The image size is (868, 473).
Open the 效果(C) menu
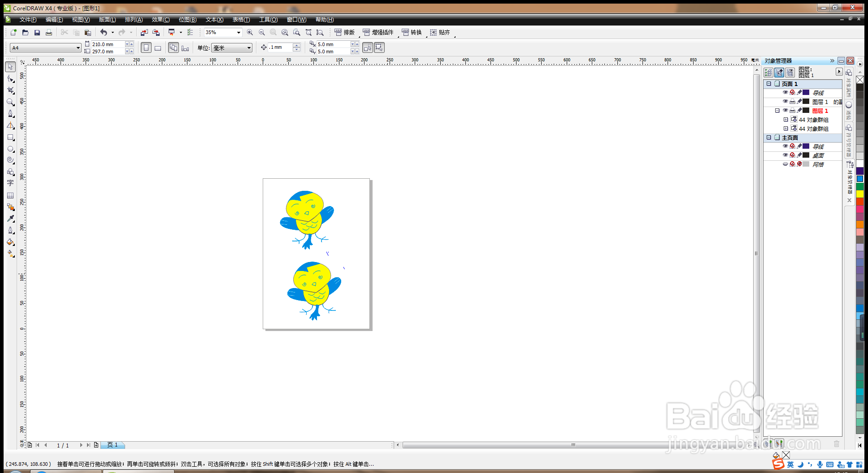pyautogui.click(x=161, y=20)
